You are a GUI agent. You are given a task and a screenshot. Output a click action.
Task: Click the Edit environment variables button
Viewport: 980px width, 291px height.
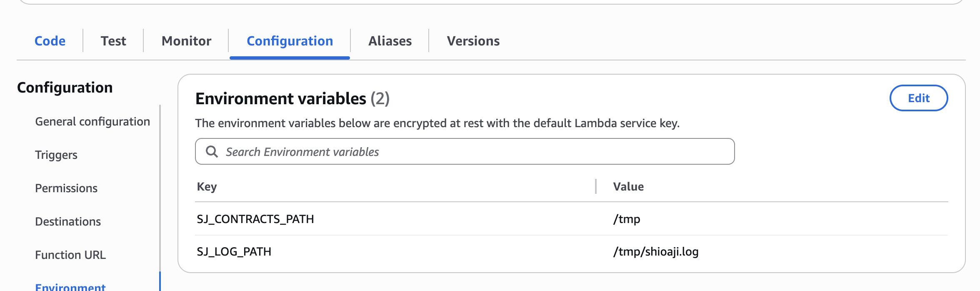click(918, 98)
